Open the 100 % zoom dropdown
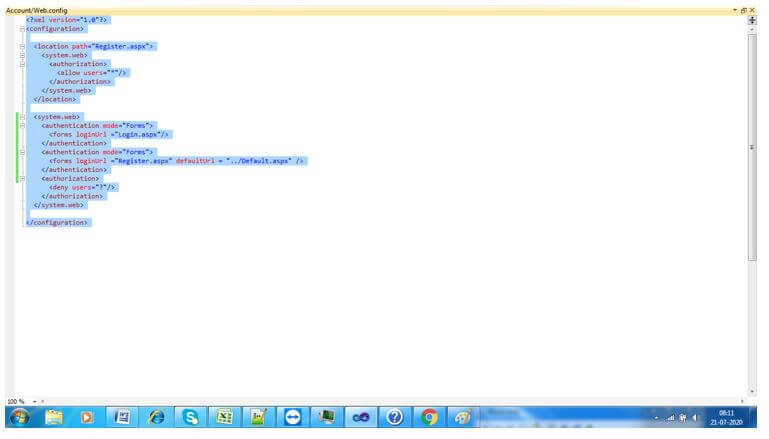 pos(34,402)
